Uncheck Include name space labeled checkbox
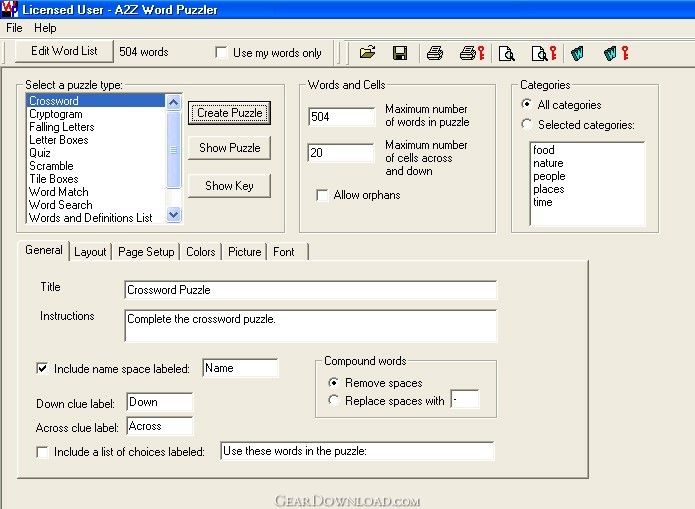Screen dimensions: 695x509 click(x=42, y=368)
